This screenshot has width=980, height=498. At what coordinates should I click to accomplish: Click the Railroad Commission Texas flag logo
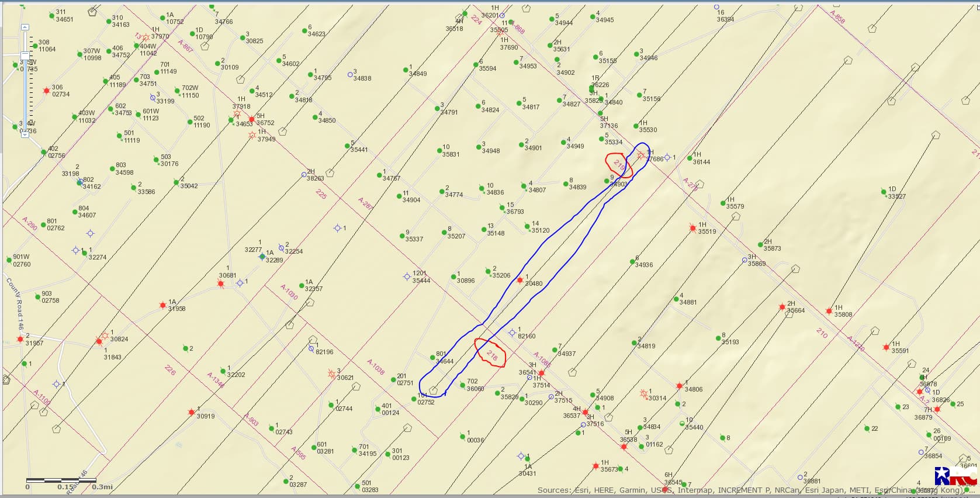point(956,476)
